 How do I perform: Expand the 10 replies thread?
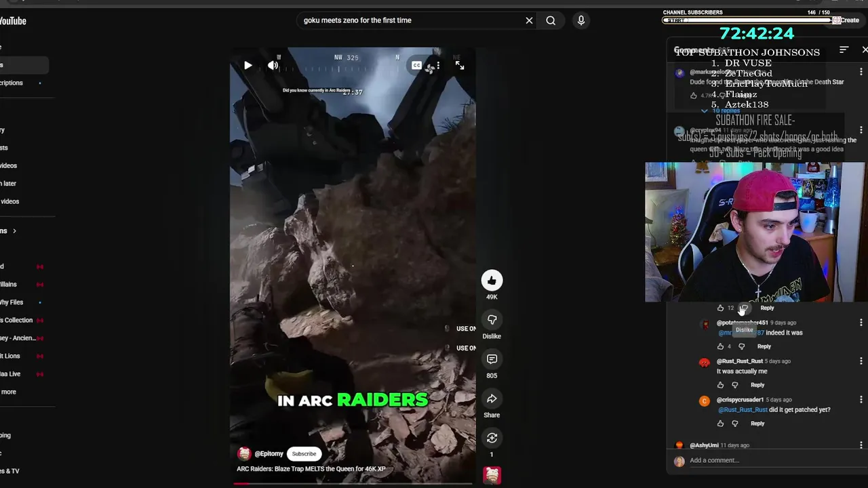tap(721, 110)
